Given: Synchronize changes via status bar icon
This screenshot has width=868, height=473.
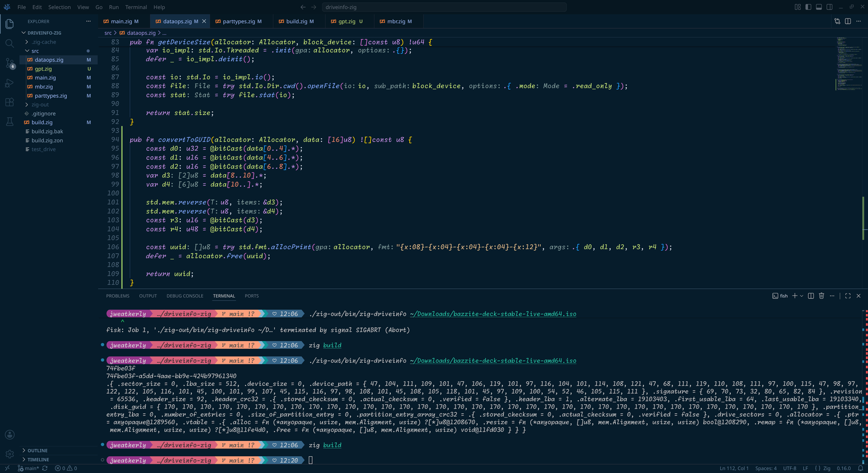Looking at the screenshot, I should [x=45, y=468].
